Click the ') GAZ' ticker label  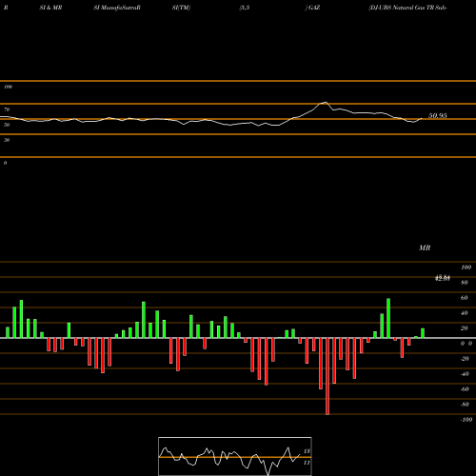(312, 8)
